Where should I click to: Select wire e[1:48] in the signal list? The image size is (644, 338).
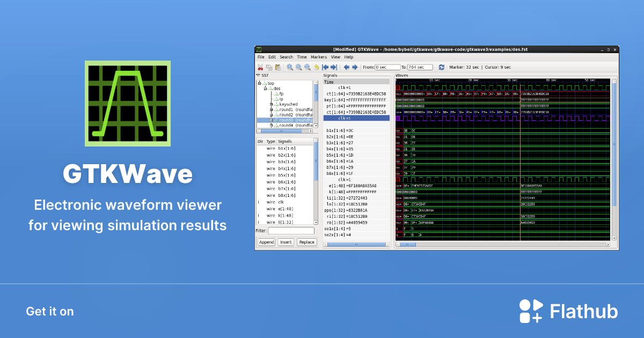(x=284, y=209)
